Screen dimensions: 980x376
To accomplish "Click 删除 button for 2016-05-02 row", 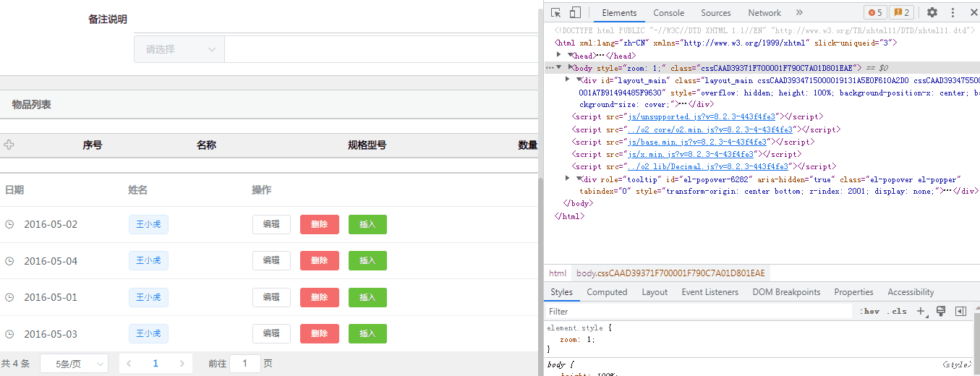I will 319,224.
